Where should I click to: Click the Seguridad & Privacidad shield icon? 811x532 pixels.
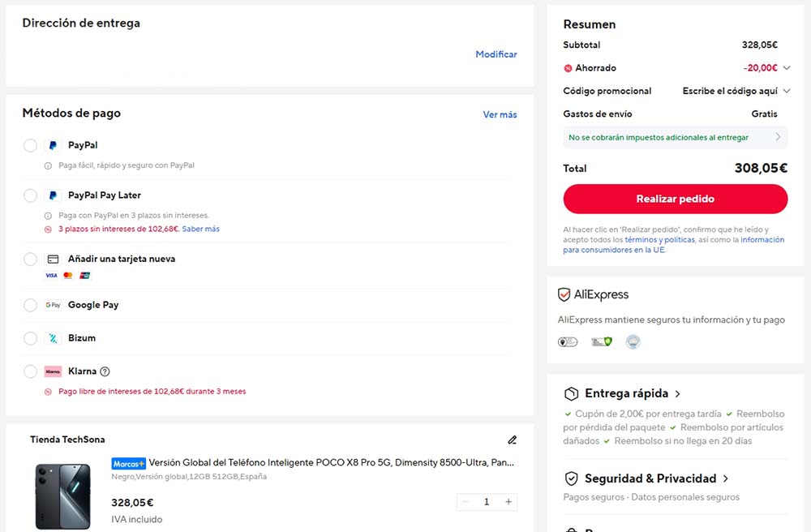(x=571, y=478)
